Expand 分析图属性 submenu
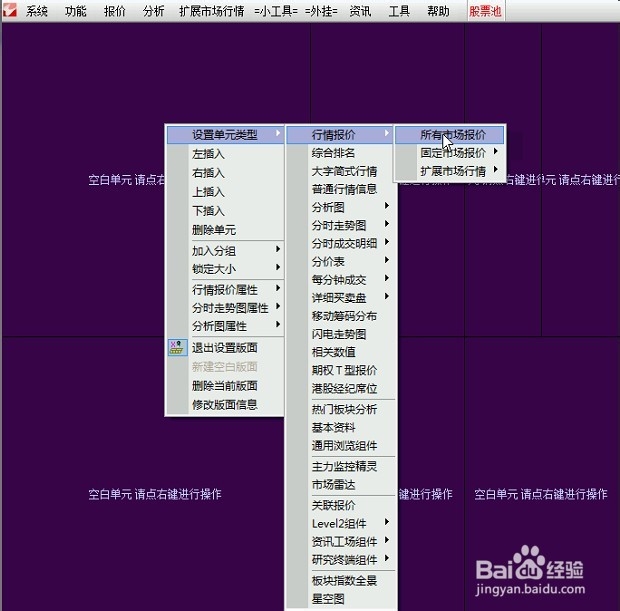The width and height of the screenshot is (620, 611). tap(225, 326)
